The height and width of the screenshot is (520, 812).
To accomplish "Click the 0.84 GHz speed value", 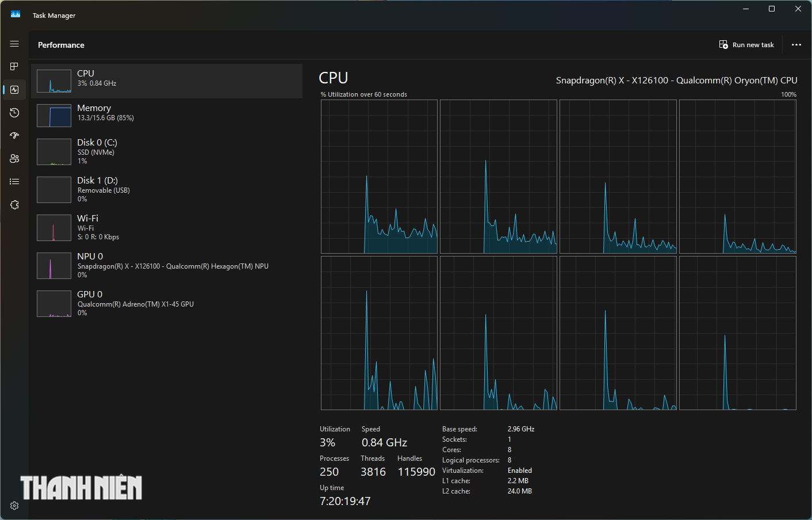I will (384, 442).
